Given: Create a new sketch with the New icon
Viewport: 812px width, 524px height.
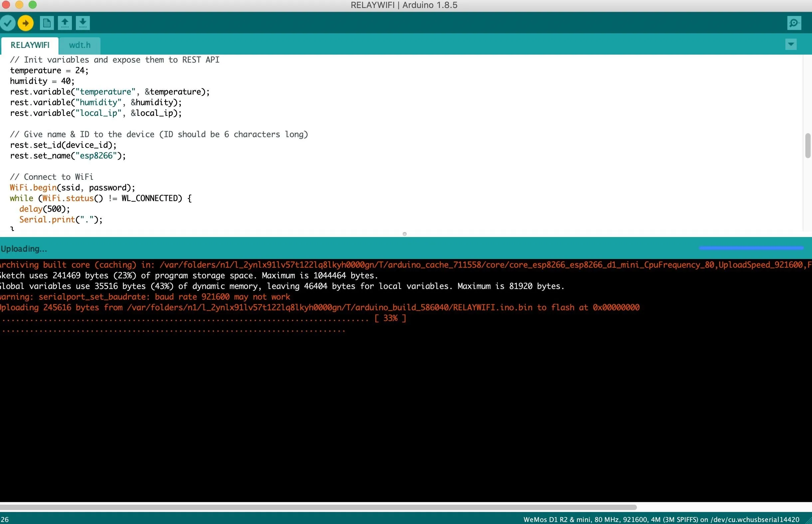Looking at the screenshot, I should pos(47,23).
